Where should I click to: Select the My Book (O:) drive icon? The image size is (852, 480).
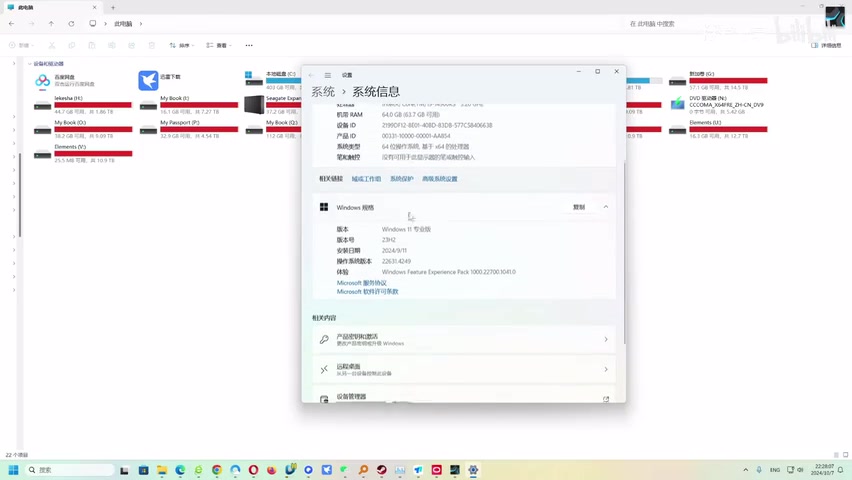click(42, 130)
